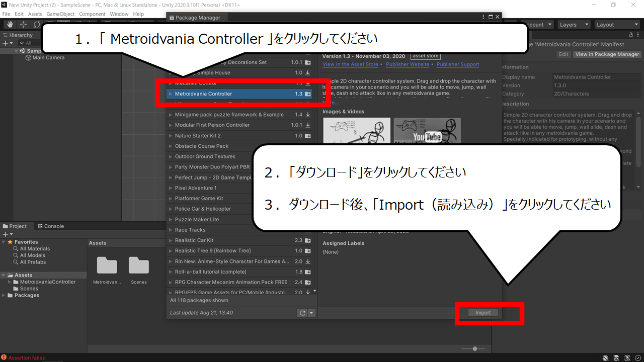
Task: Open the Component menu
Action: (x=93, y=14)
